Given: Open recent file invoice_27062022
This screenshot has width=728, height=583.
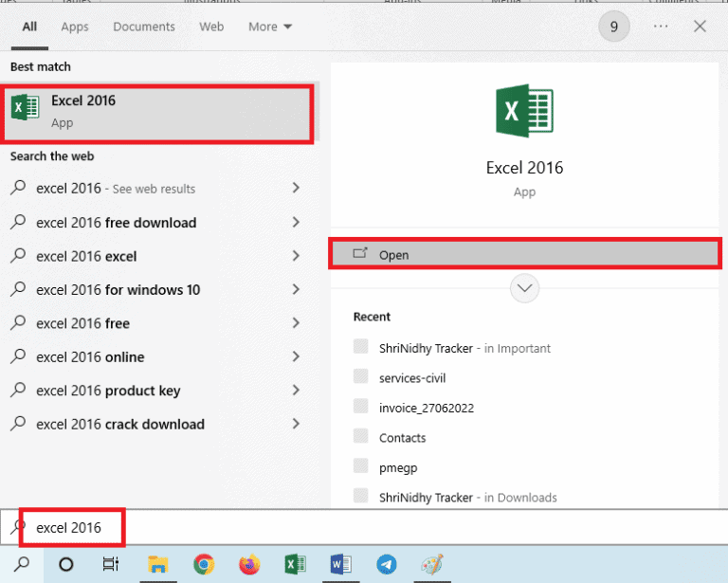Looking at the screenshot, I should 427,408.
